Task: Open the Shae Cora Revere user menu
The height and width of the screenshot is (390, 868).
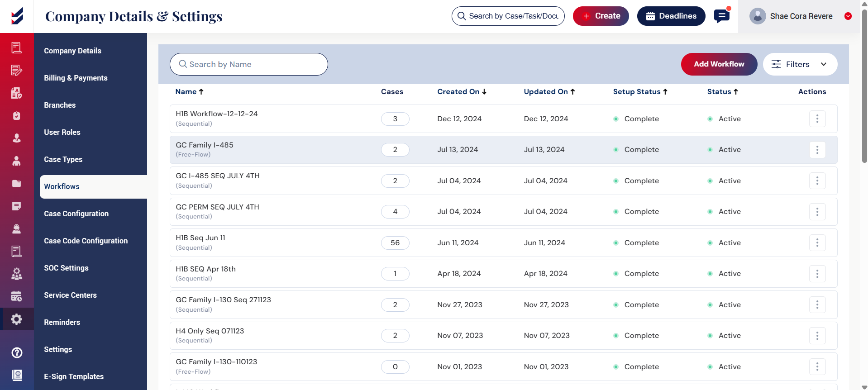Action: tap(800, 16)
